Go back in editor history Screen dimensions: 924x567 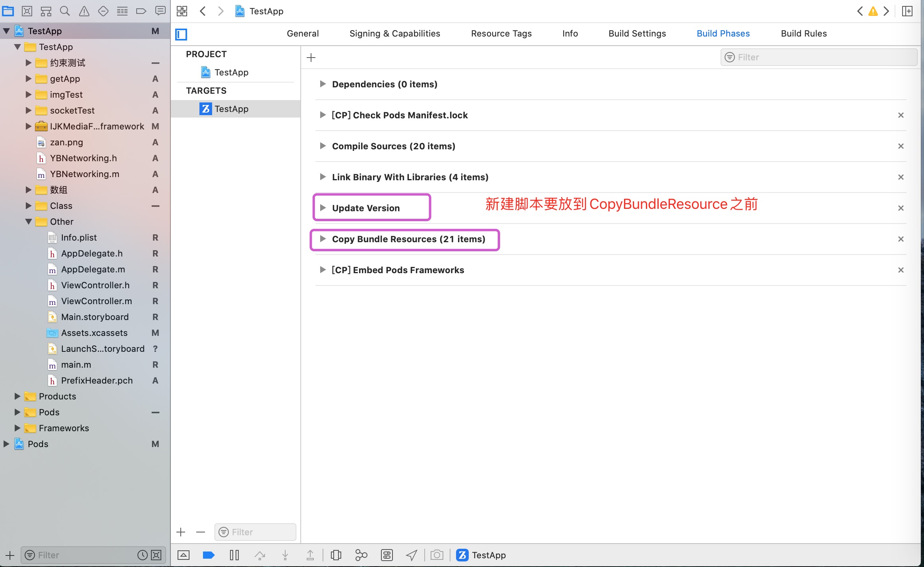[x=203, y=11]
